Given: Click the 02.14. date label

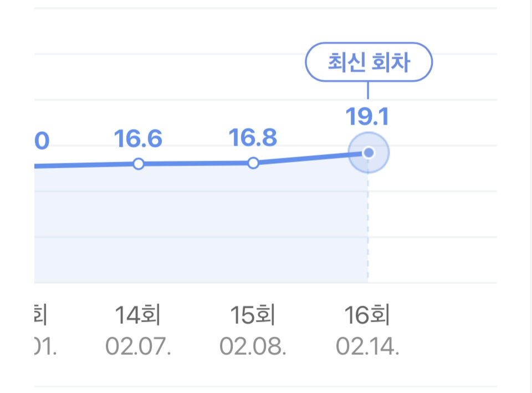Looking at the screenshot, I should [367, 347].
